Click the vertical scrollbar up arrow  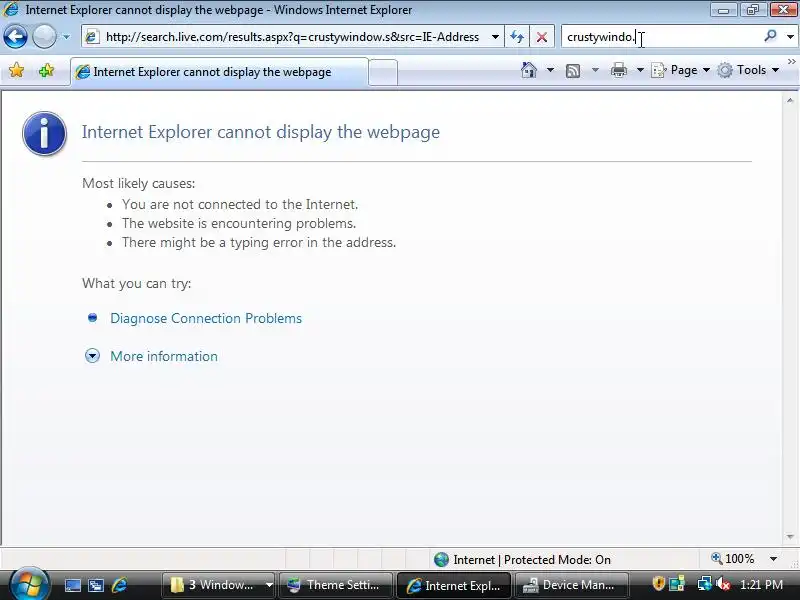click(x=790, y=101)
